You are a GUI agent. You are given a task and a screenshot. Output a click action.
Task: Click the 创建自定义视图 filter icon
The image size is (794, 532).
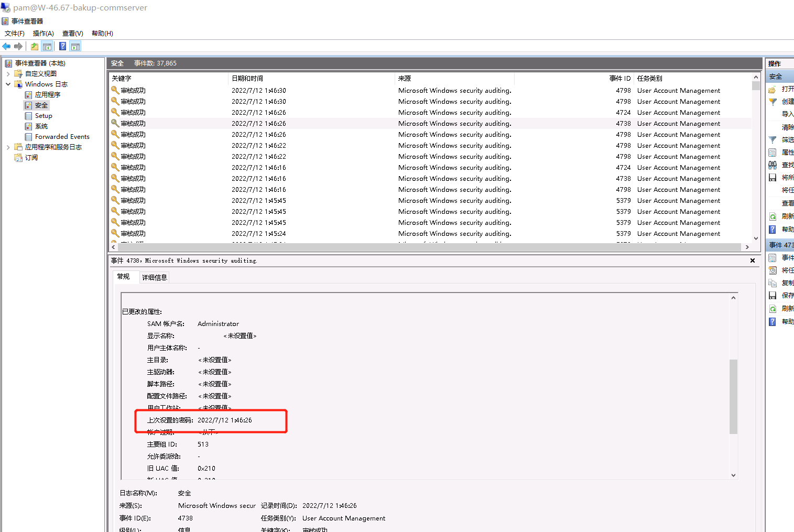click(772, 101)
